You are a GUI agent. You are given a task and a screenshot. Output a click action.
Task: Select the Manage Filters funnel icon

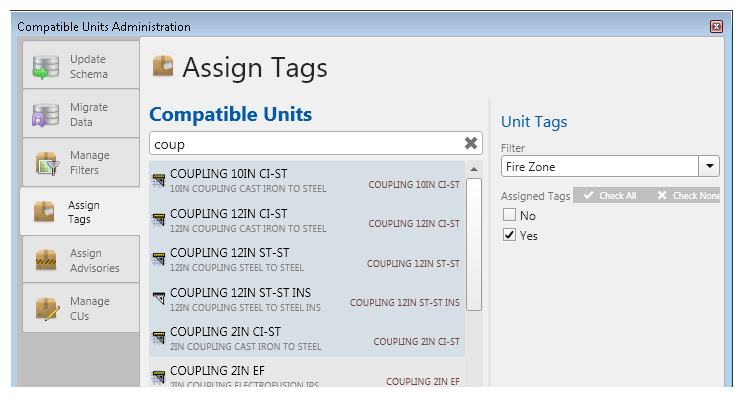(x=47, y=163)
